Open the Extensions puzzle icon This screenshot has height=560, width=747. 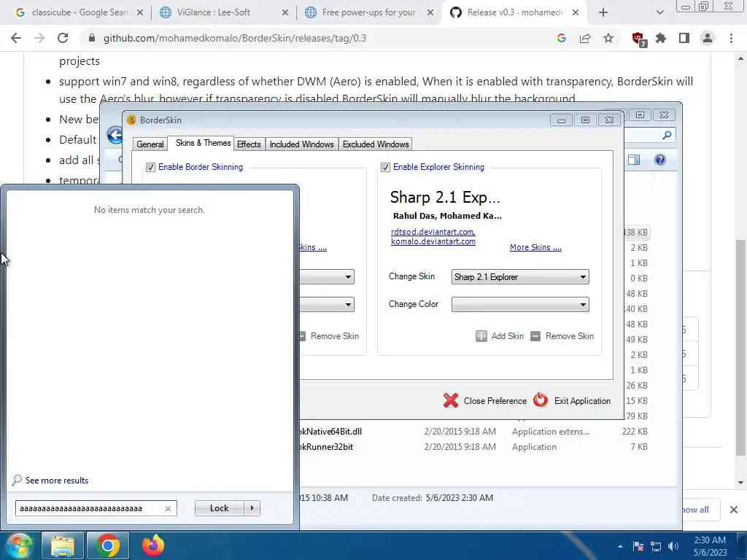click(661, 38)
